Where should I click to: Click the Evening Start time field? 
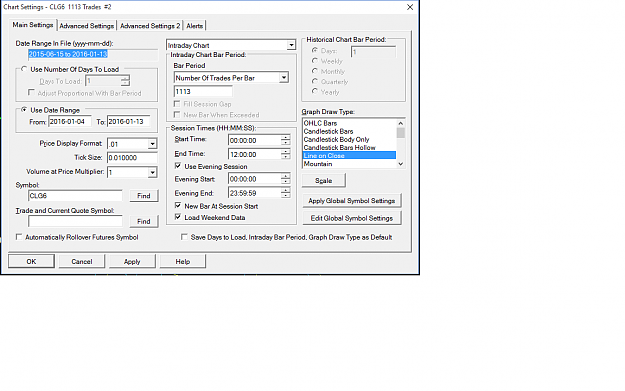tap(254, 179)
